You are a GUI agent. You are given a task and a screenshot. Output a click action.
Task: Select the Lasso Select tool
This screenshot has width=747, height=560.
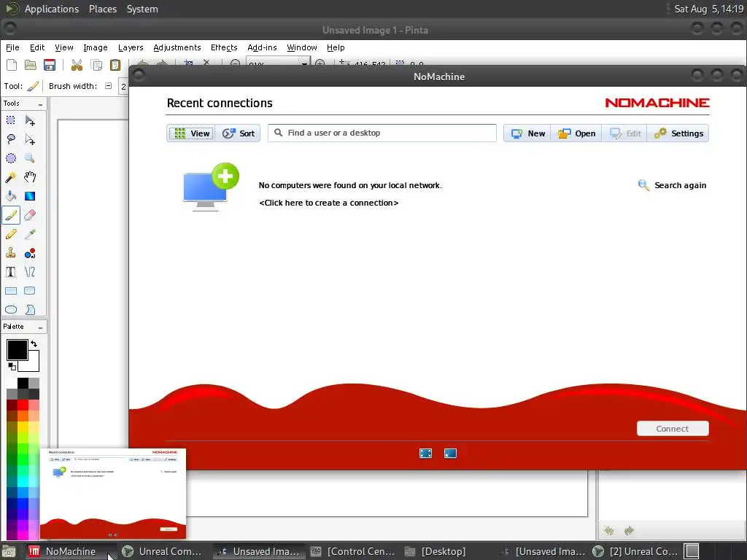(10, 139)
